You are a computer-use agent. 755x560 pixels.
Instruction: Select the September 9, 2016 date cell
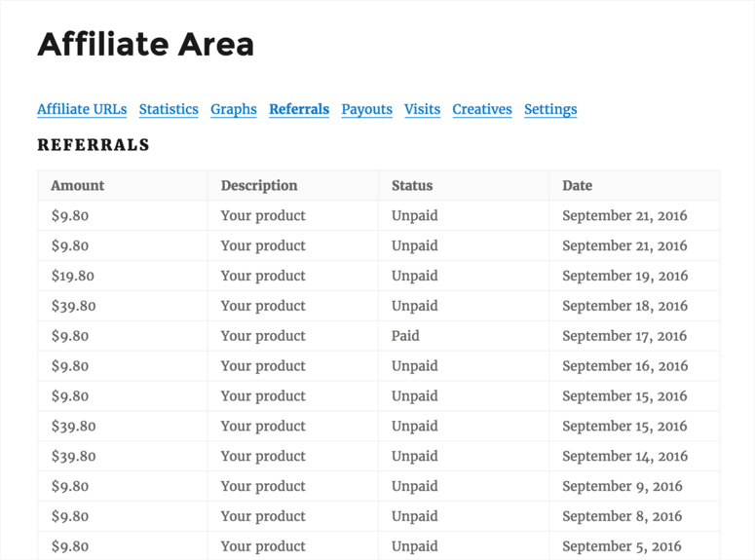tap(622, 486)
